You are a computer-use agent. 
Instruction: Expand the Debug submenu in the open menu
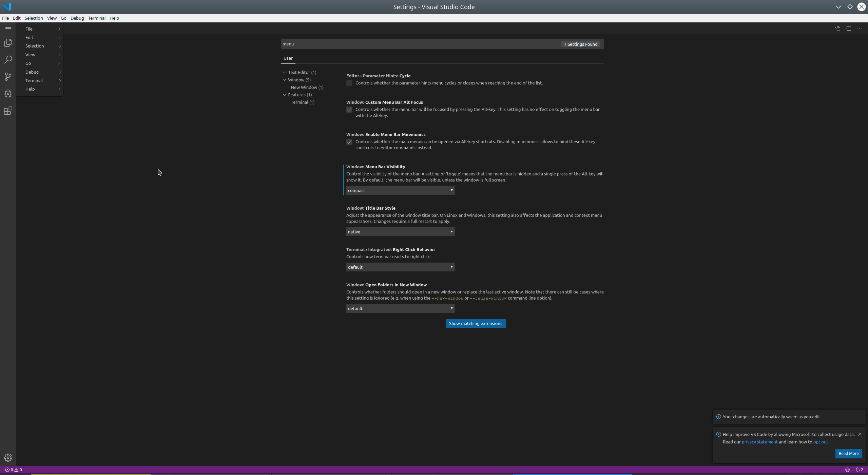(x=40, y=72)
